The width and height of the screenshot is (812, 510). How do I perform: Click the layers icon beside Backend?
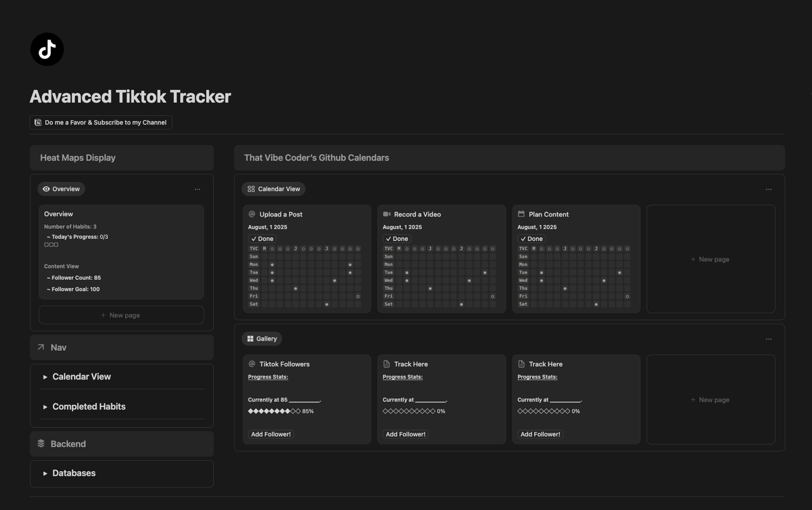(x=41, y=443)
